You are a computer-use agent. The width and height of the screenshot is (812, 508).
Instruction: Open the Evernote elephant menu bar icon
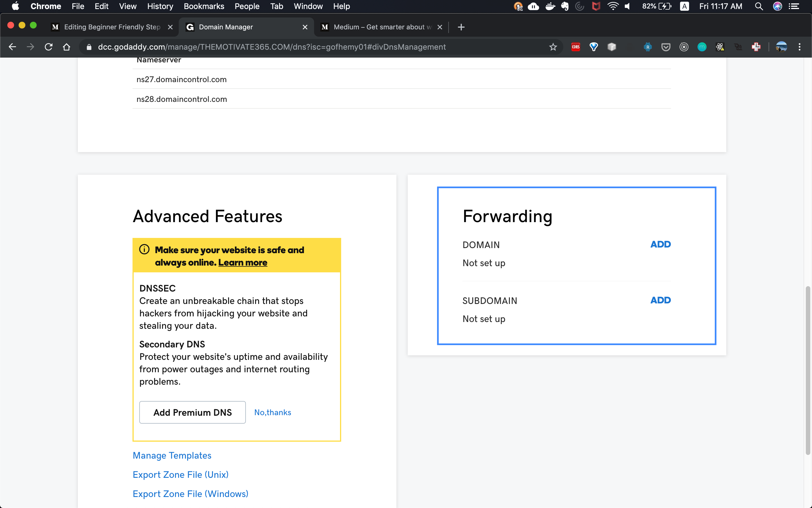(x=565, y=6)
